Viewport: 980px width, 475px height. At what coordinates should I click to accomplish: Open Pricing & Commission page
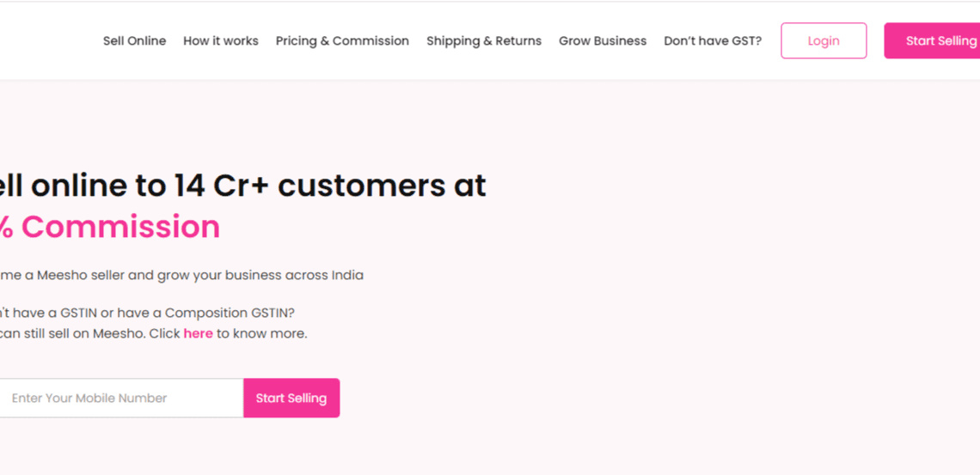tap(342, 41)
